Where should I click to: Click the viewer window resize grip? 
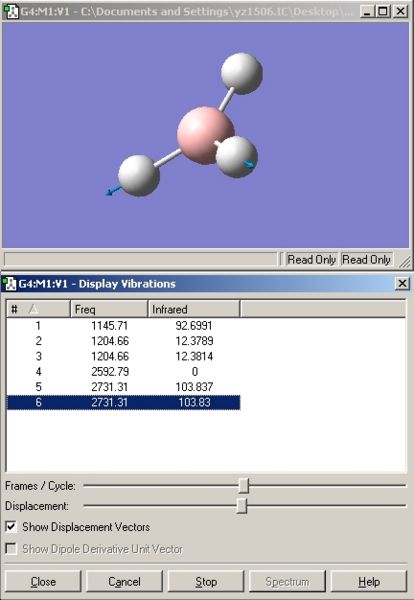405,261
